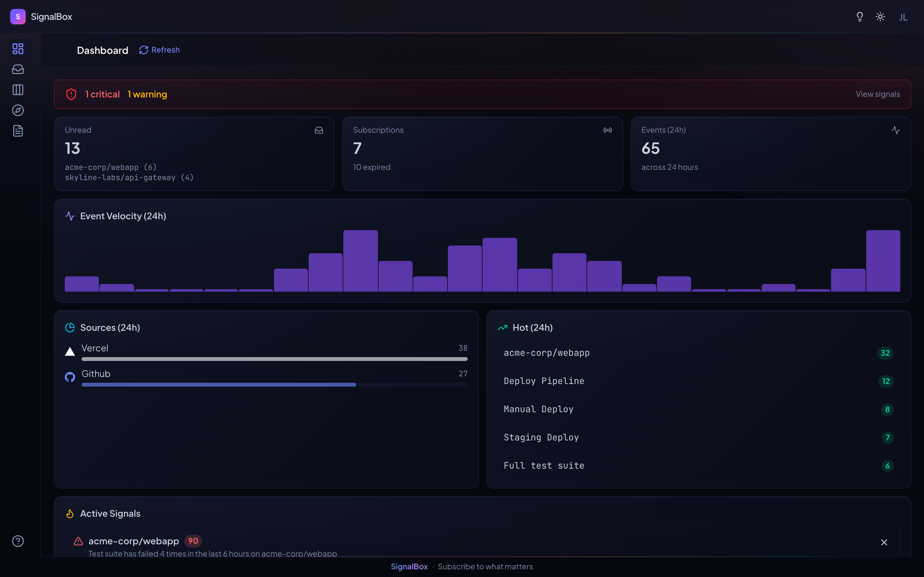Click the flame icon next to Active Signals
Screen dimensions: 924x577
70,514
